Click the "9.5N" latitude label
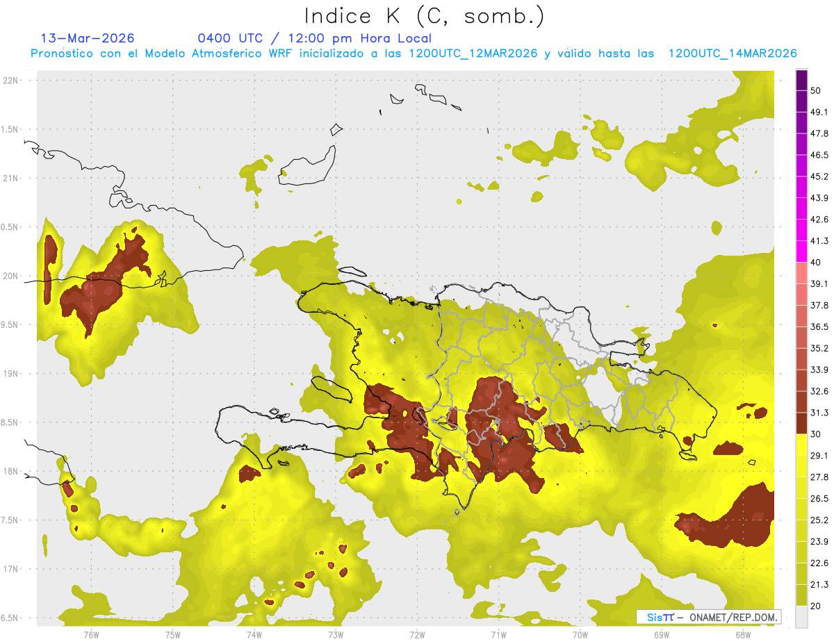Screen dimensions: 834x644 pos(10,324)
